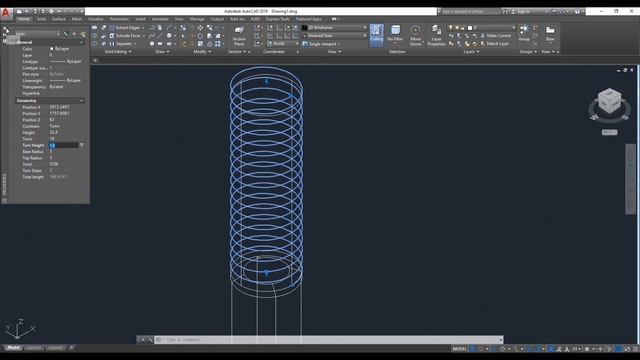
Task: Open the 2D Wireframe visual style dropdown
Action: coord(334,28)
